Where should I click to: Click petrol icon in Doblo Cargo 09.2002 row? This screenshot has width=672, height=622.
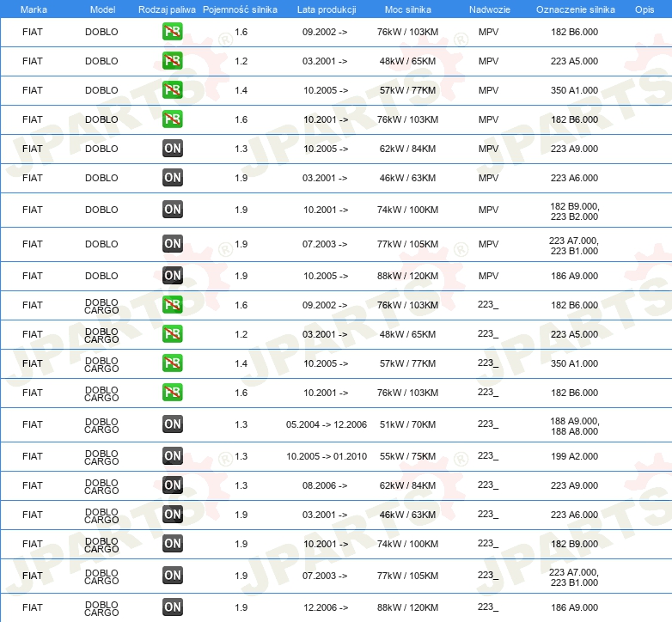172,305
